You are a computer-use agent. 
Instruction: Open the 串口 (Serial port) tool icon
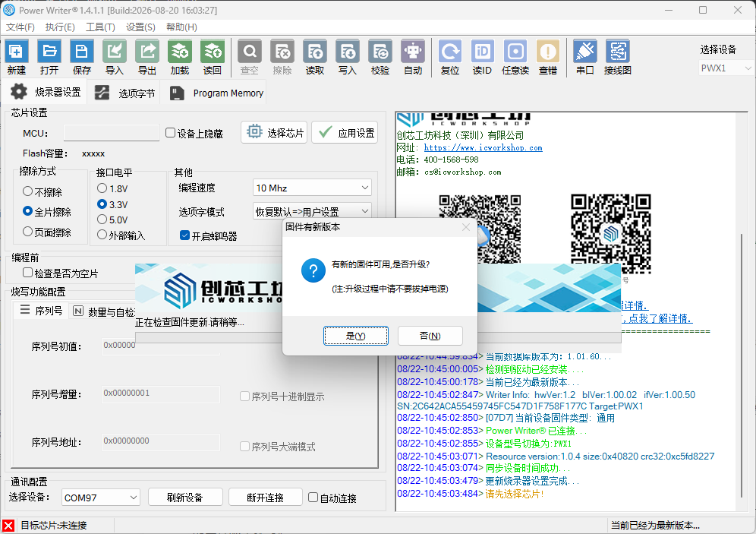pos(585,57)
